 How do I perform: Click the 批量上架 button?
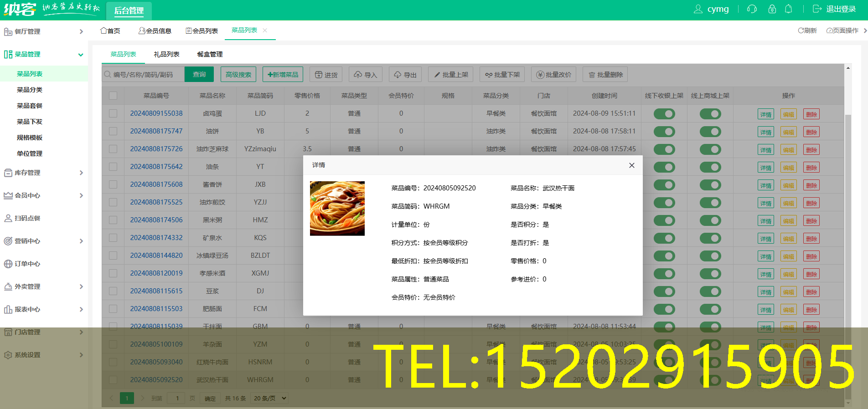coord(451,74)
